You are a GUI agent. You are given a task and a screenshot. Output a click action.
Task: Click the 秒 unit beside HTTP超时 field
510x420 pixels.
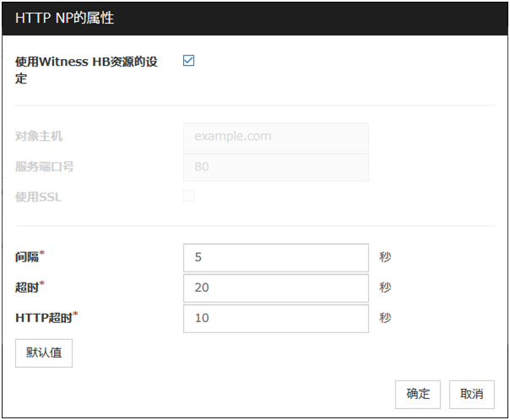[385, 318]
